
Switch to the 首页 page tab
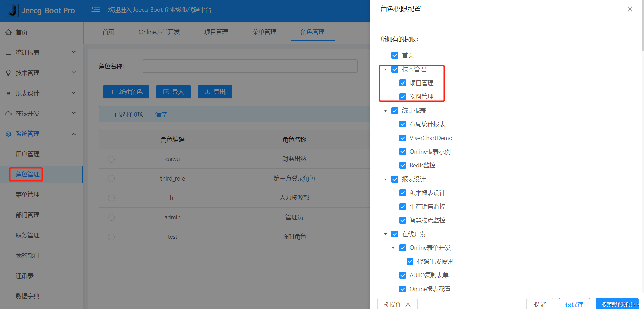pyautogui.click(x=108, y=32)
